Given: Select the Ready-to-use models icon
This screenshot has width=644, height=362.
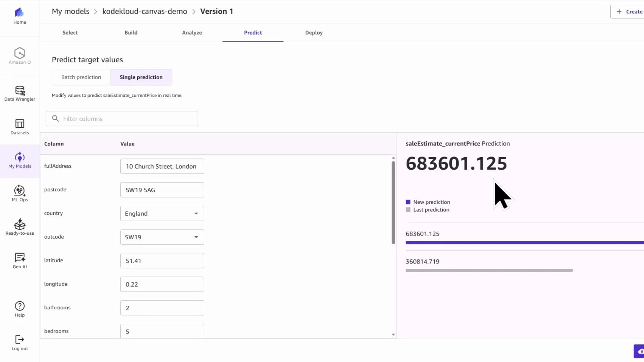Looking at the screenshot, I should coord(19,227).
